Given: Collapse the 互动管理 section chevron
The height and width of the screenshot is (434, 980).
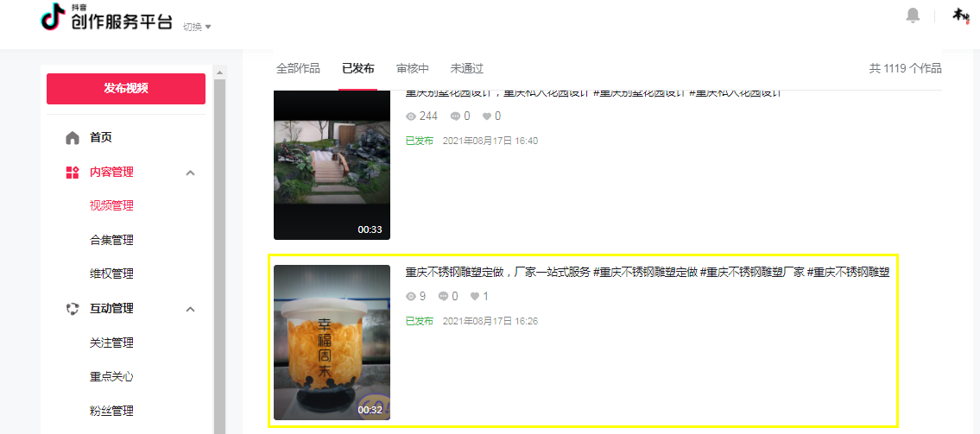Looking at the screenshot, I should point(191,309).
